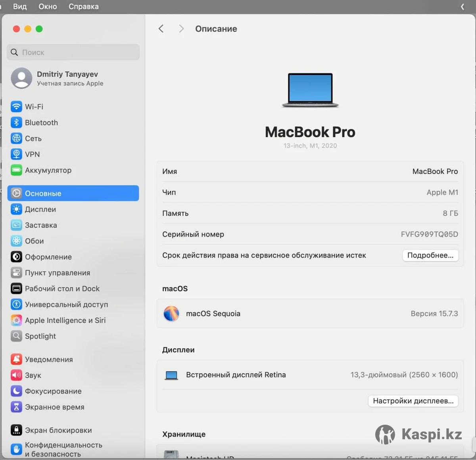Image resolution: width=476 pixels, height=460 pixels.
Task: Open the Окно menu in menu bar
Action: click(x=48, y=7)
